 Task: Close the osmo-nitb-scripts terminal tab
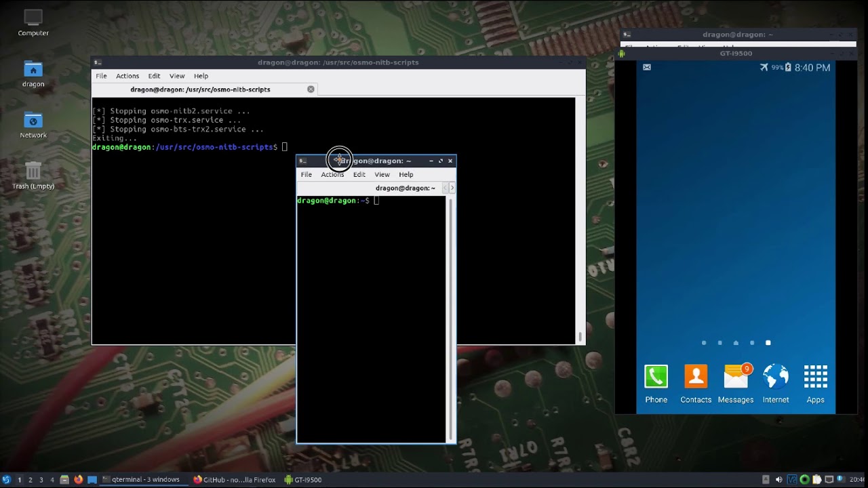pyautogui.click(x=311, y=89)
